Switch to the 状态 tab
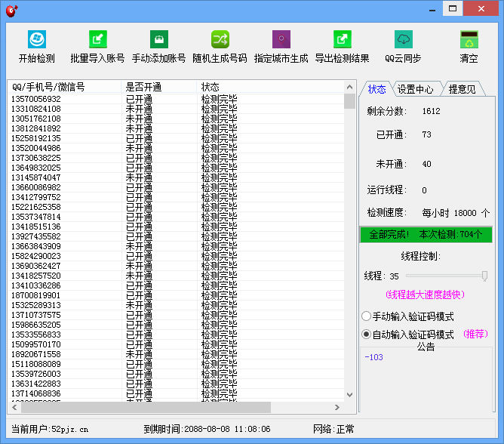This screenshot has height=444, width=504. tap(376, 89)
